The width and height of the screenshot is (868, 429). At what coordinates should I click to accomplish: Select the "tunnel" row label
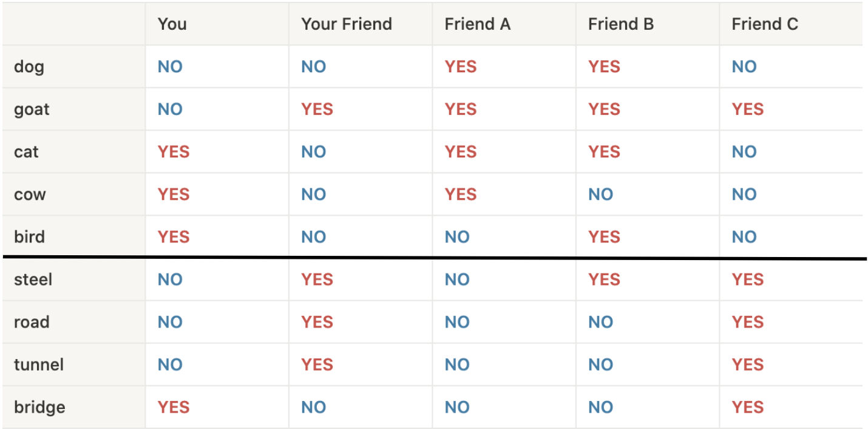click(38, 365)
